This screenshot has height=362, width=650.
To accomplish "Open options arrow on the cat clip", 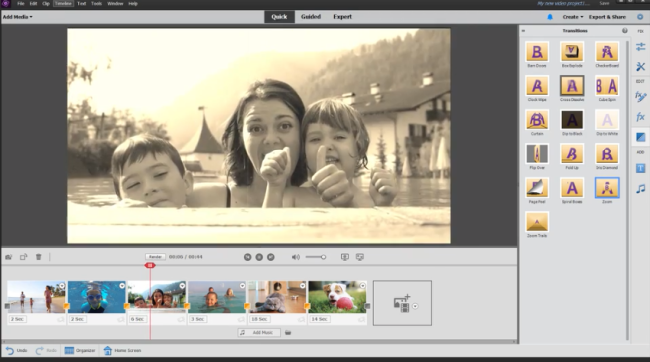I will click(302, 286).
